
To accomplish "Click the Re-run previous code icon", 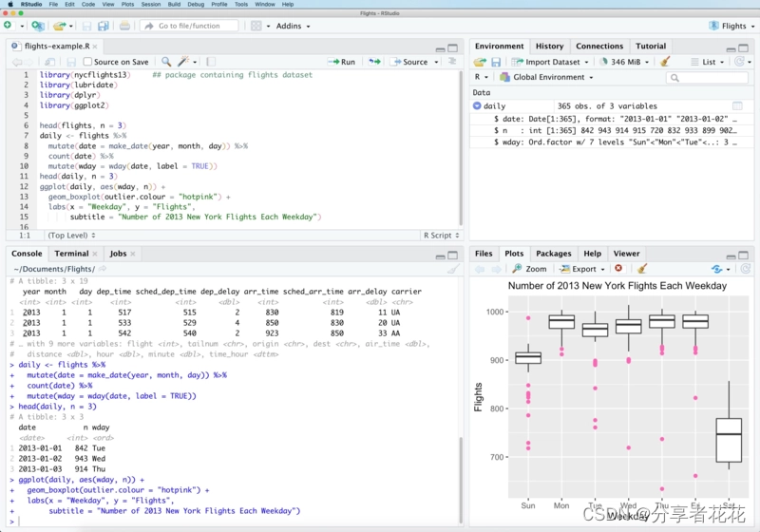I will tap(374, 62).
